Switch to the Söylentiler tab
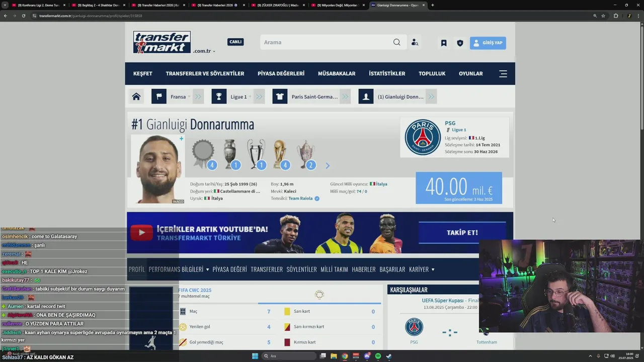 tap(301, 269)
